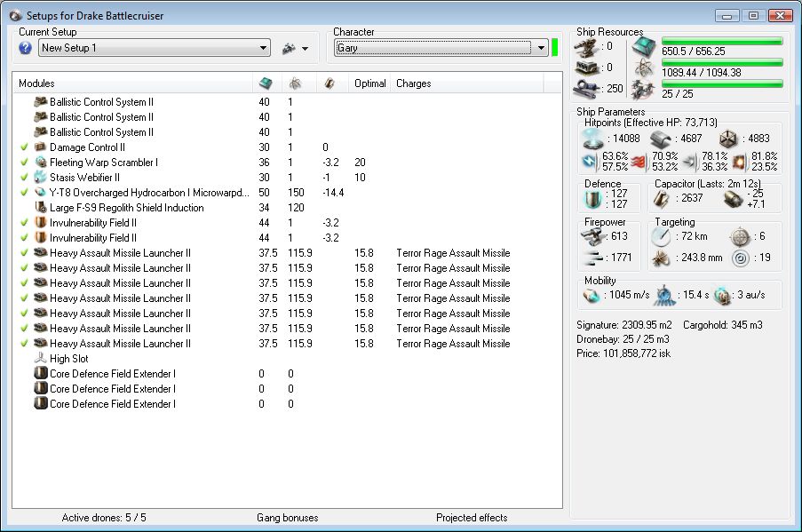This screenshot has height=532, width=802.
Task: Toggle the second Heavy Assault Missile Launcher II checkmark
Action: 24,268
